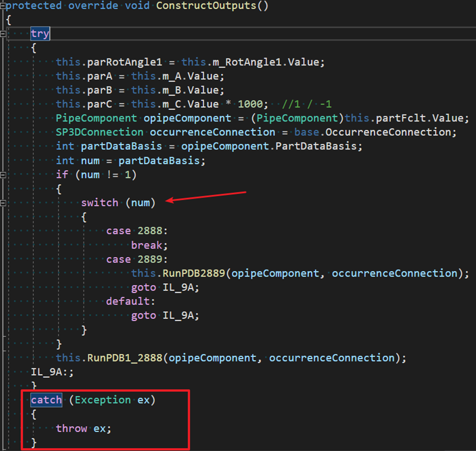Click the 'protected' keyword
This screenshot has height=451, width=476.
click(34, 5)
